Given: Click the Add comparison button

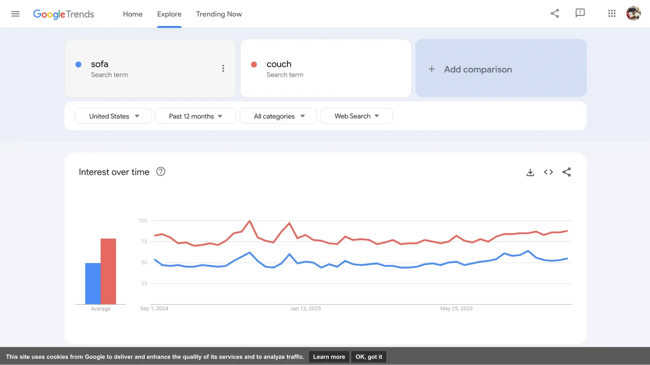Looking at the screenshot, I should [501, 68].
